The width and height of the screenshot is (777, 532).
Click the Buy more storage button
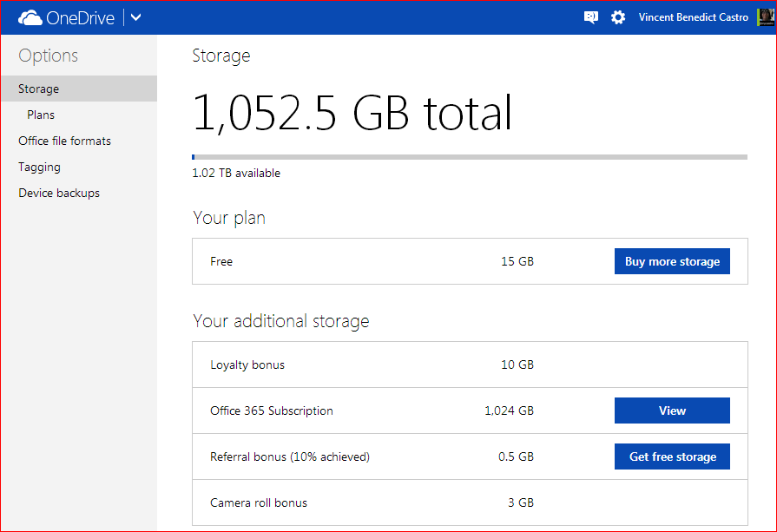(672, 260)
